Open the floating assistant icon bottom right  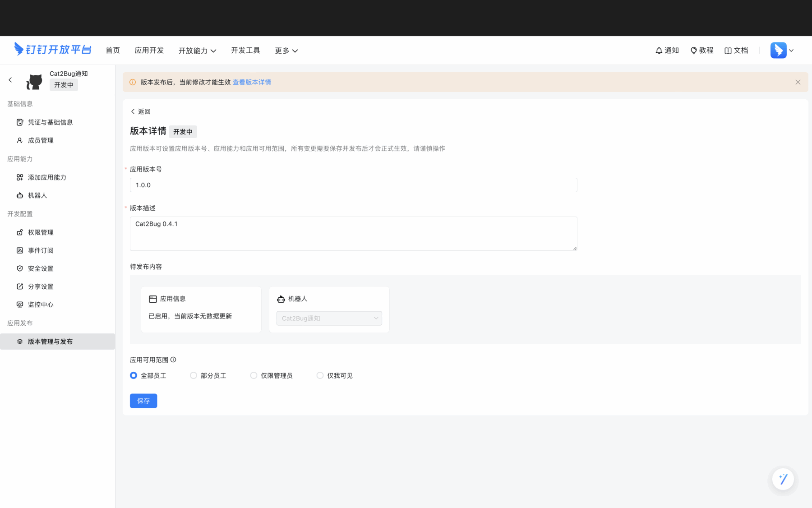coord(783,479)
